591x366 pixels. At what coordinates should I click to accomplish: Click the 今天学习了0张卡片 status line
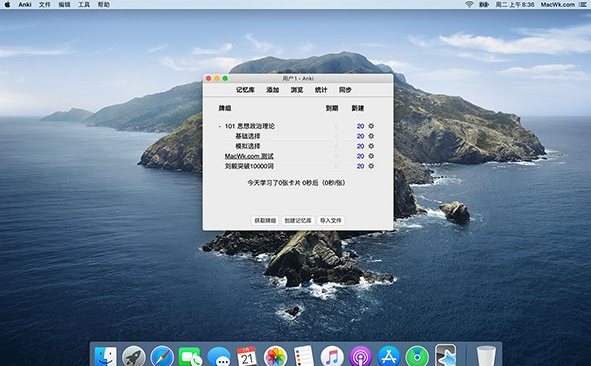[296, 183]
